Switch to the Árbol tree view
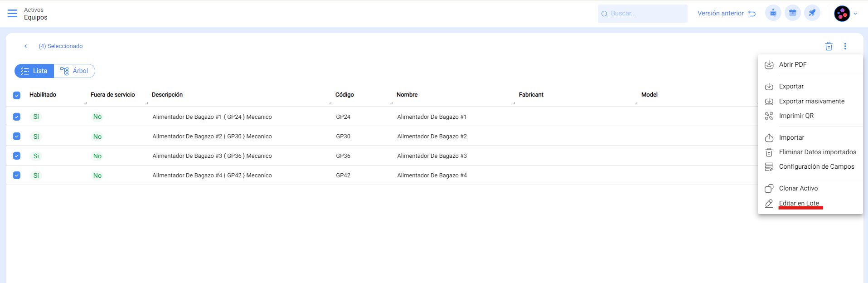 (74, 71)
